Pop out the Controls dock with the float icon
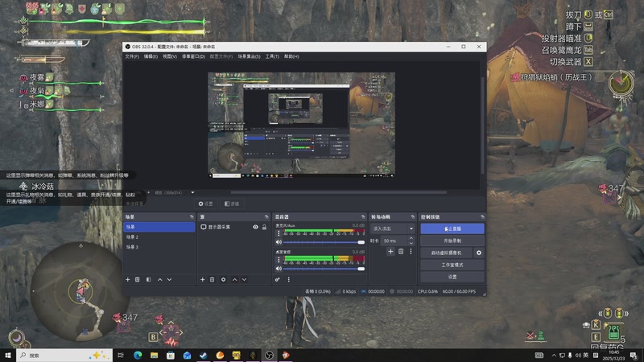 click(x=482, y=216)
